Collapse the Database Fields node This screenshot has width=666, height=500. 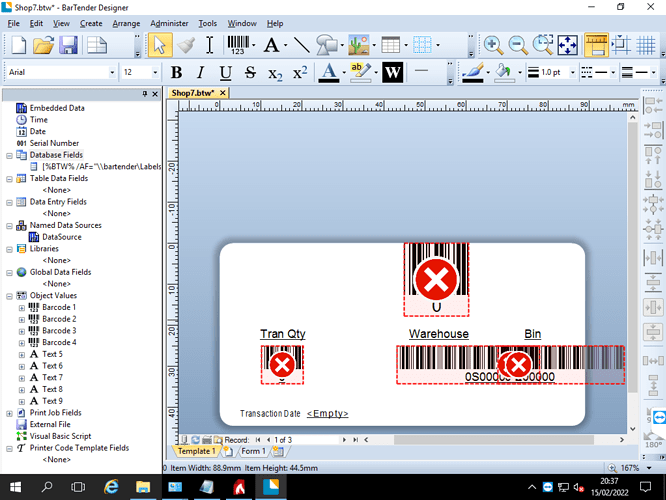pos(9,155)
